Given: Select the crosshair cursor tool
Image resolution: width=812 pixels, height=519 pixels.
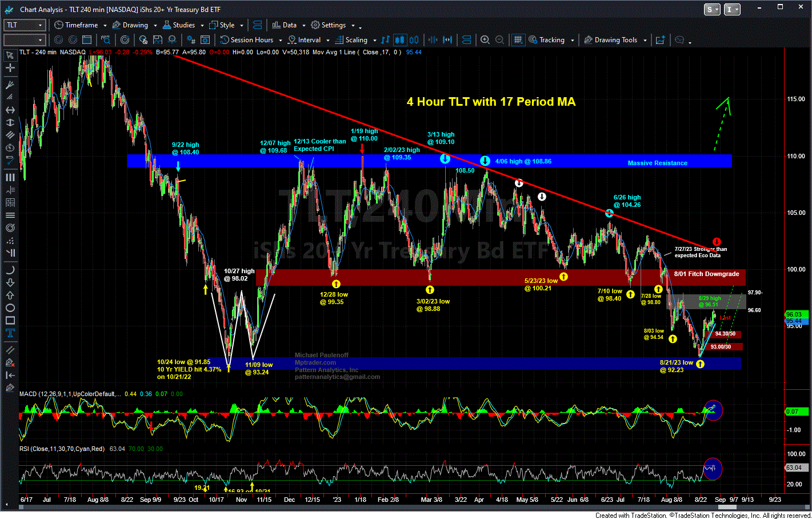Looking at the screenshot, I should (10, 68).
